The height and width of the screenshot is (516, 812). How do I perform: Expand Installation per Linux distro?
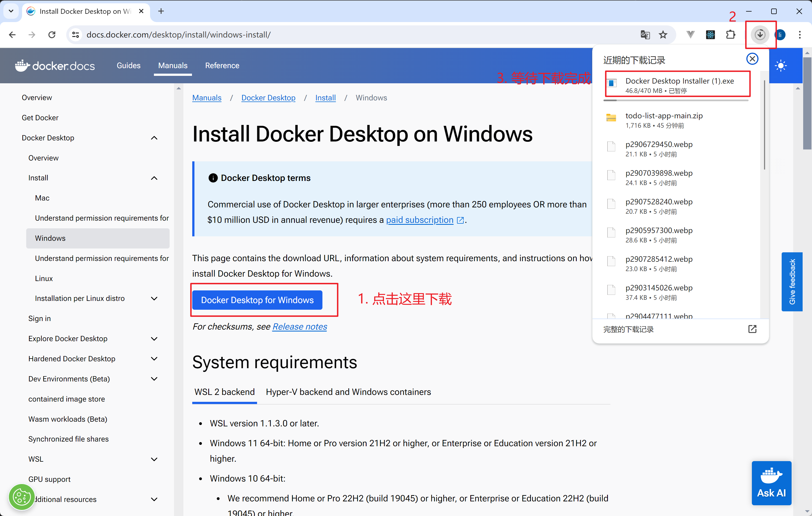coord(154,298)
